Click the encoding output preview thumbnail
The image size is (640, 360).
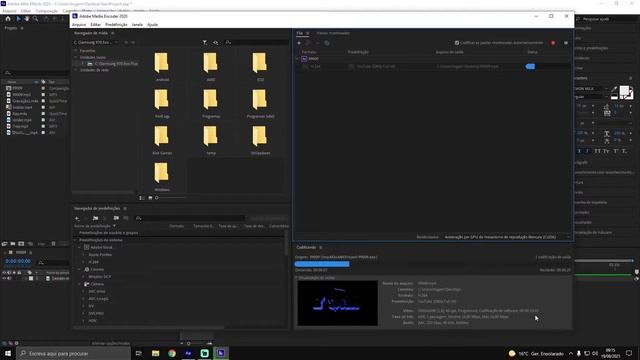pos(338,303)
